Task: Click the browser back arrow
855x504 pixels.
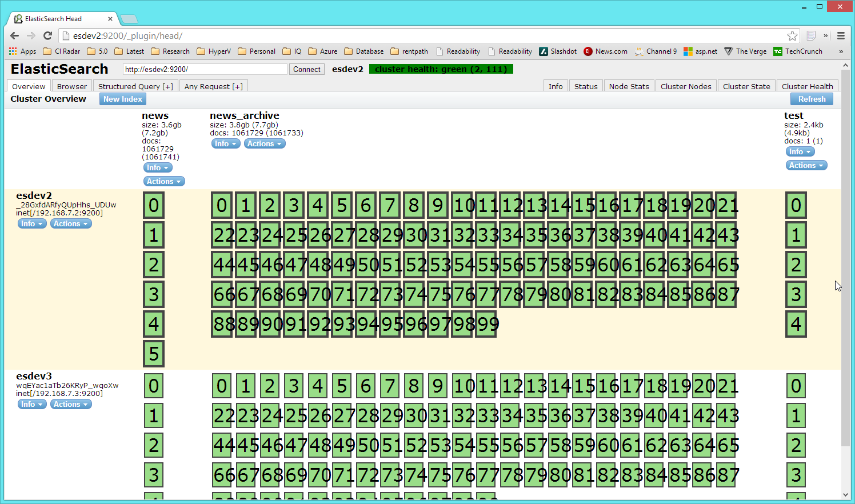Action: (x=15, y=35)
